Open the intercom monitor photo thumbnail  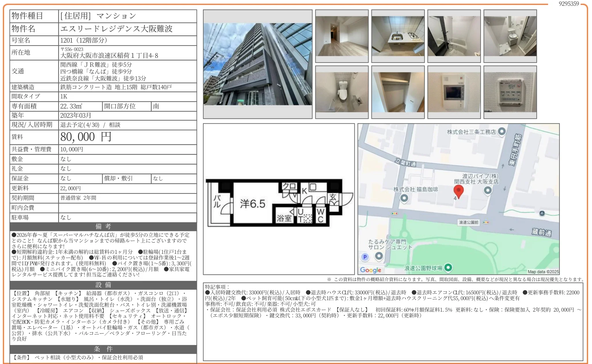(x=454, y=92)
